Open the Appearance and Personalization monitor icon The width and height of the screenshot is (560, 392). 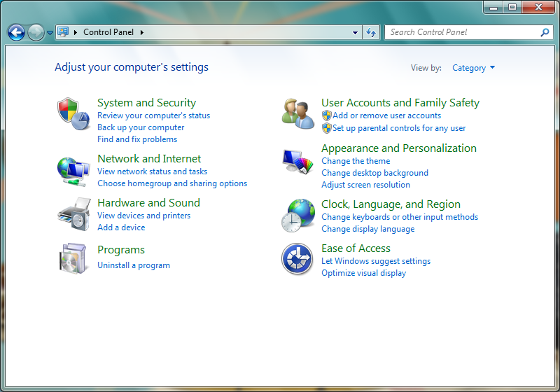click(298, 162)
